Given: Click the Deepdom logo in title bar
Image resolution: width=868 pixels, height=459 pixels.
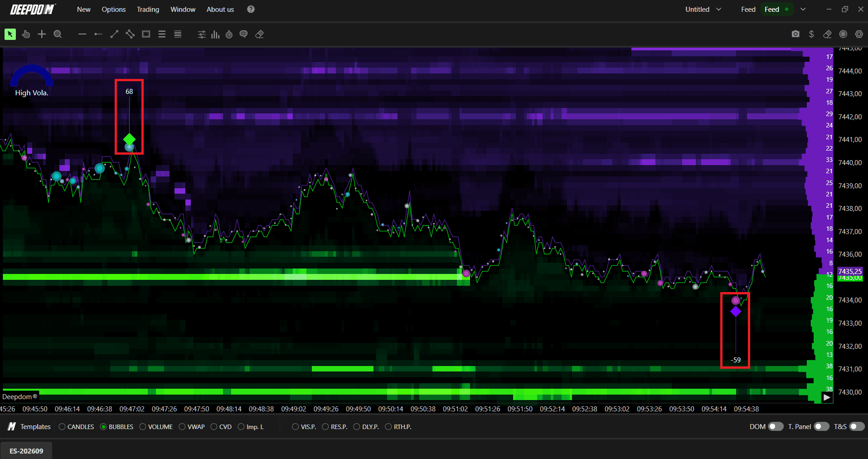Looking at the screenshot, I should pyautogui.click(x=33, y=10).
